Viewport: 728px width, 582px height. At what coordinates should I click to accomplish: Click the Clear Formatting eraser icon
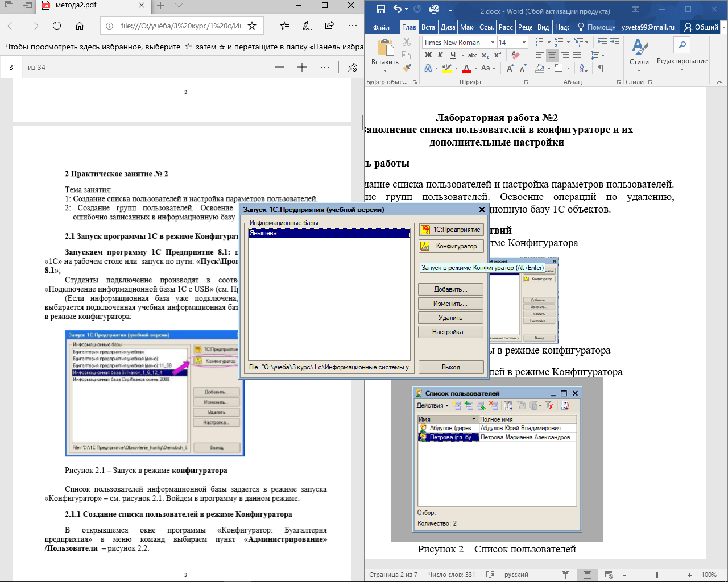pyautogui.click(x=515, y=55)
